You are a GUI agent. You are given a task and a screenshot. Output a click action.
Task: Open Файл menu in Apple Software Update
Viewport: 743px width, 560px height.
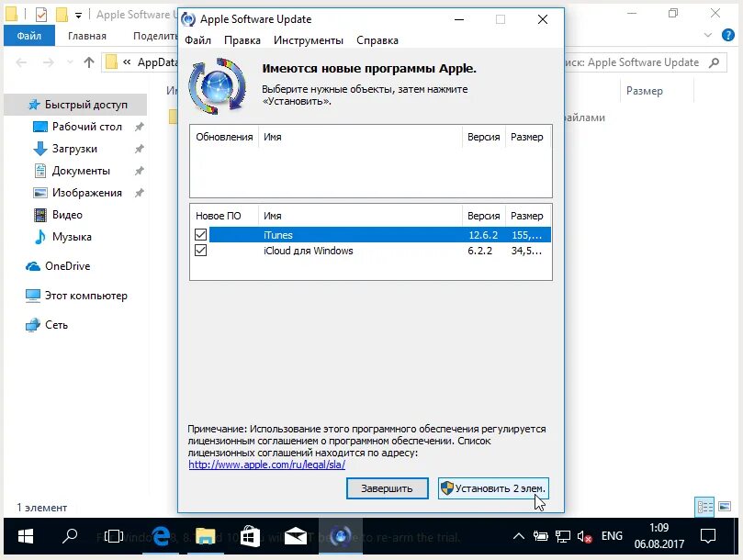[197, 40]
